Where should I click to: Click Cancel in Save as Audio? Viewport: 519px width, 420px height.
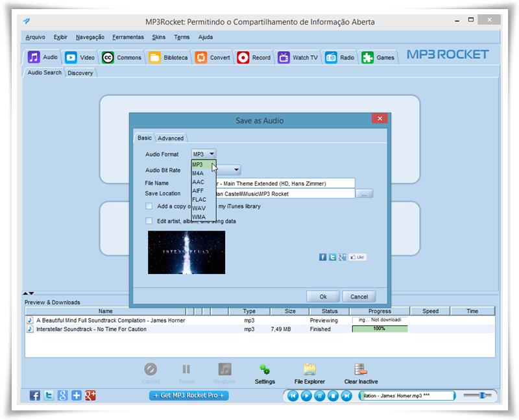click(359, 297)
